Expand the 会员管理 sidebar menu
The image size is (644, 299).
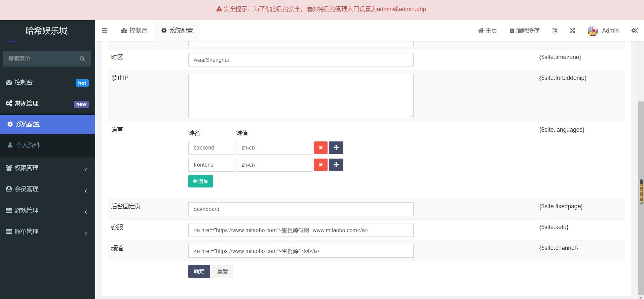47,189
